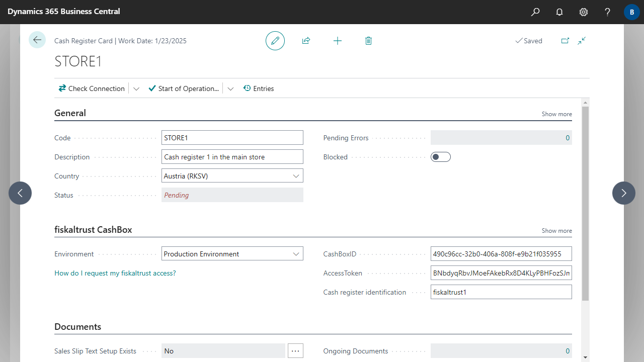644x362 pixels.
Task: Open the settings gear
Action: (584, 12)
